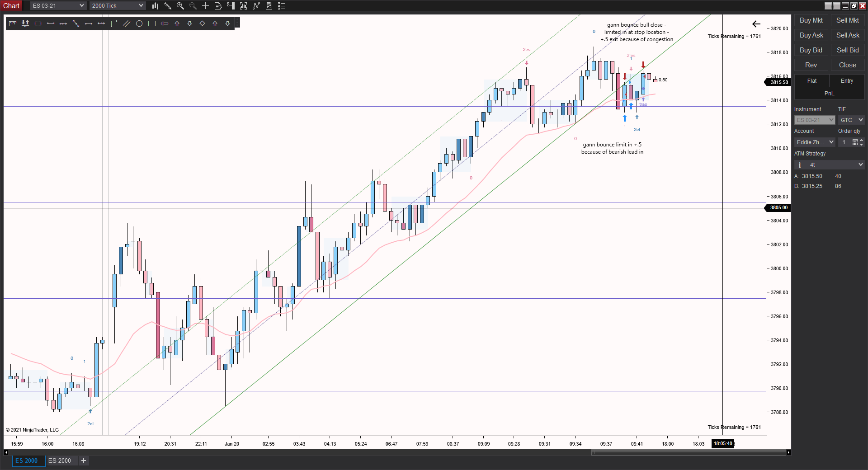Add a new chart tab with plus
This screenshot has height=470, width=868.
84,461
